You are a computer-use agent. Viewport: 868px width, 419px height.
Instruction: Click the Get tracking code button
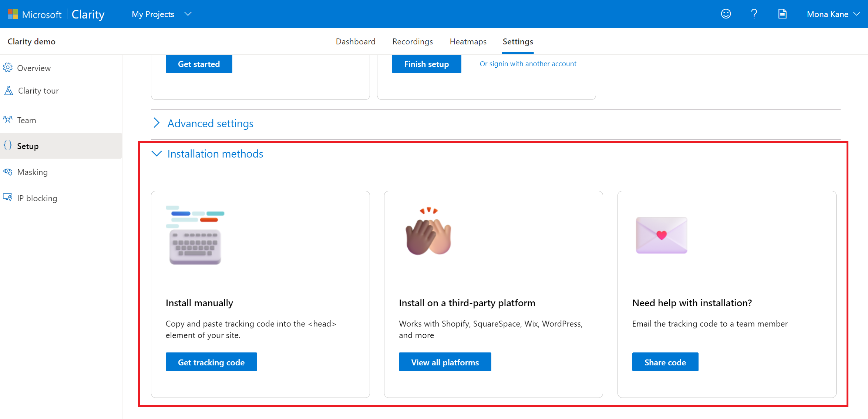(x=211, y=362)
